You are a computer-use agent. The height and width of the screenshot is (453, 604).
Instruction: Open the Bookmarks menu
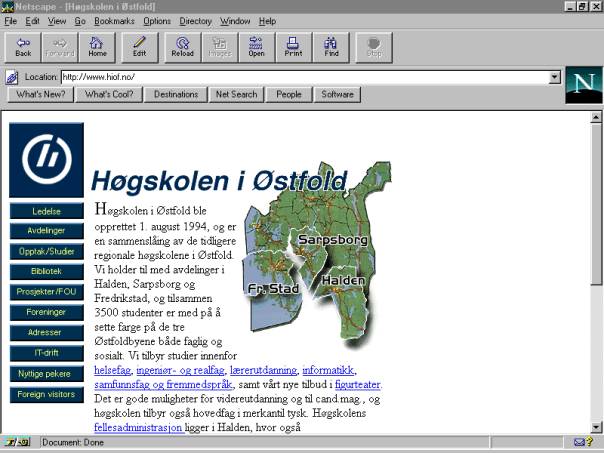pyautogui.click(x=114, y=21)
